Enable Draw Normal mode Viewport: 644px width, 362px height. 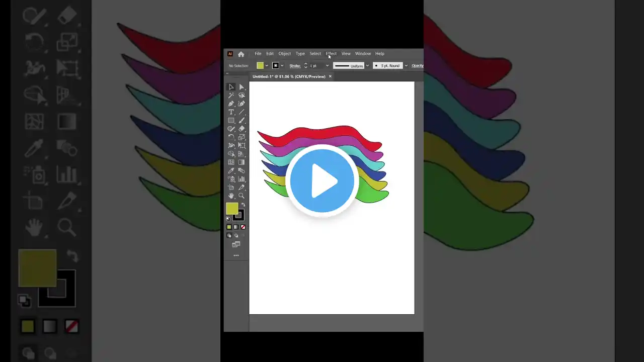[x=229, y=235]
